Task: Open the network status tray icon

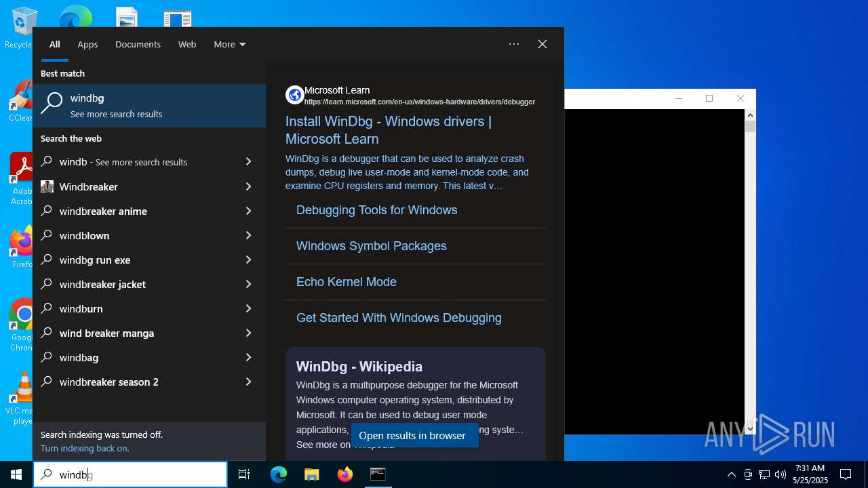Action: point(764,474)
